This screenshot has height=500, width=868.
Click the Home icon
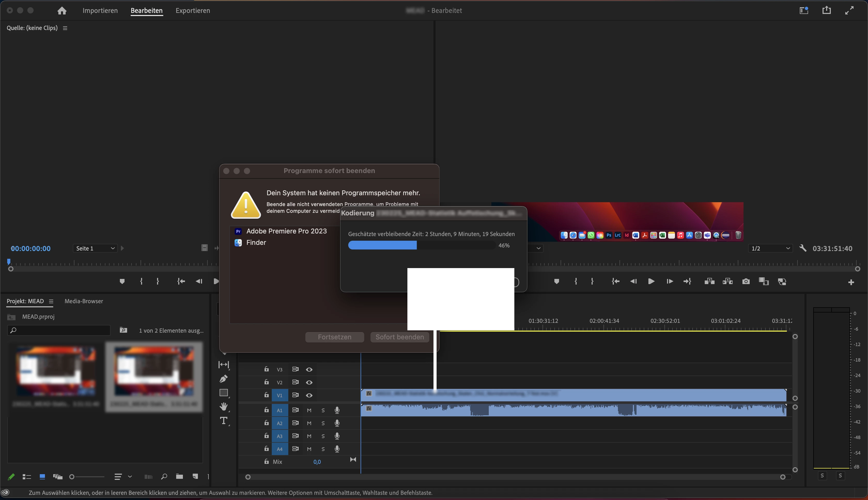click(62, 11)
